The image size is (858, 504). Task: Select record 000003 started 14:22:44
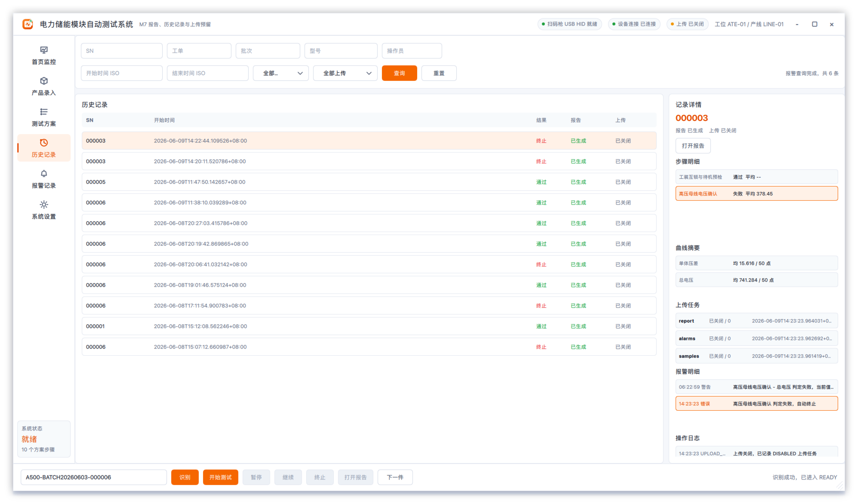[x=369, y=141]
